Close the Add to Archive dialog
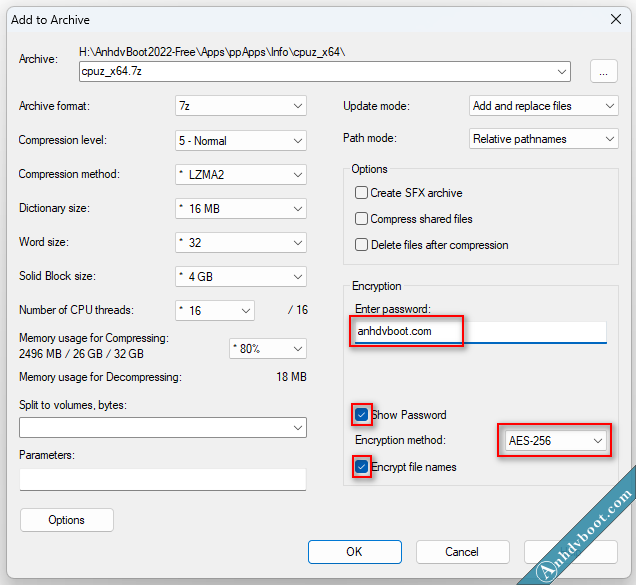The height and width of the screenshot is (585, 636). point(615,18)
